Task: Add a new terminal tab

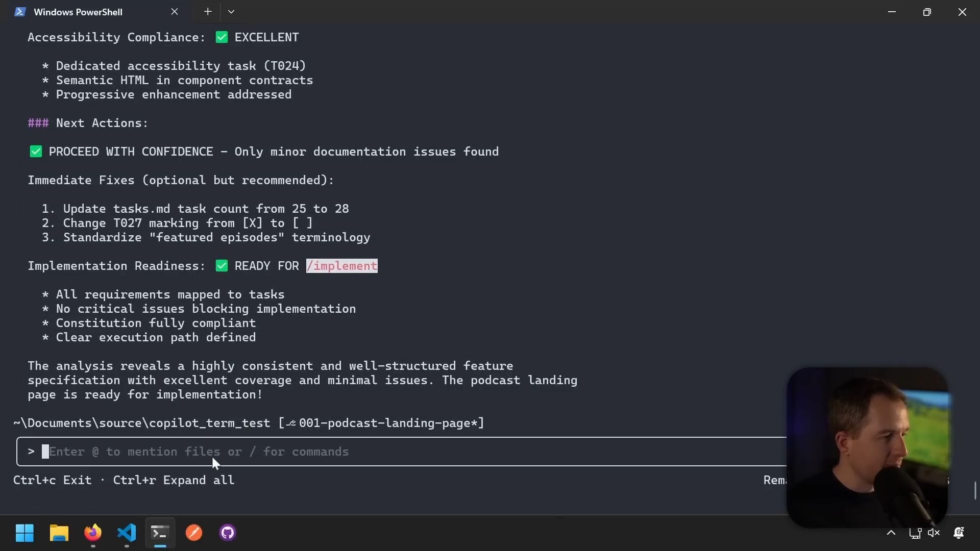Action: click(x=208, y=12)
